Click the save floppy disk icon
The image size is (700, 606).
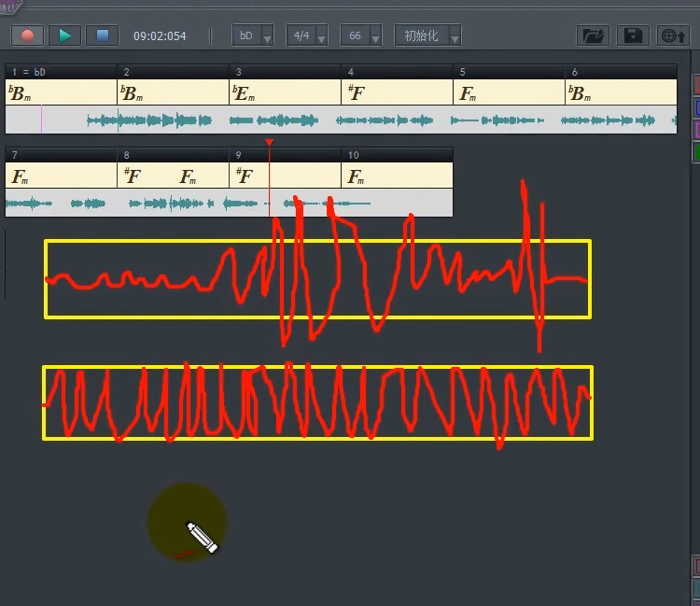[633, 35]
